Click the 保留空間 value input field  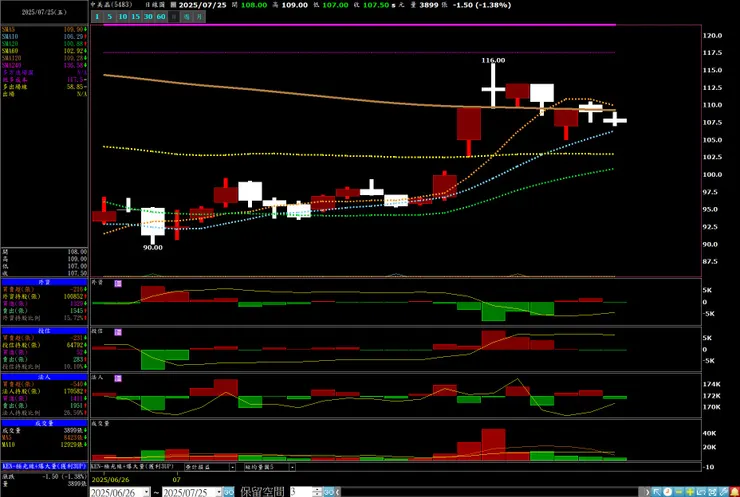pyautogui.click(x=301, y=492)
